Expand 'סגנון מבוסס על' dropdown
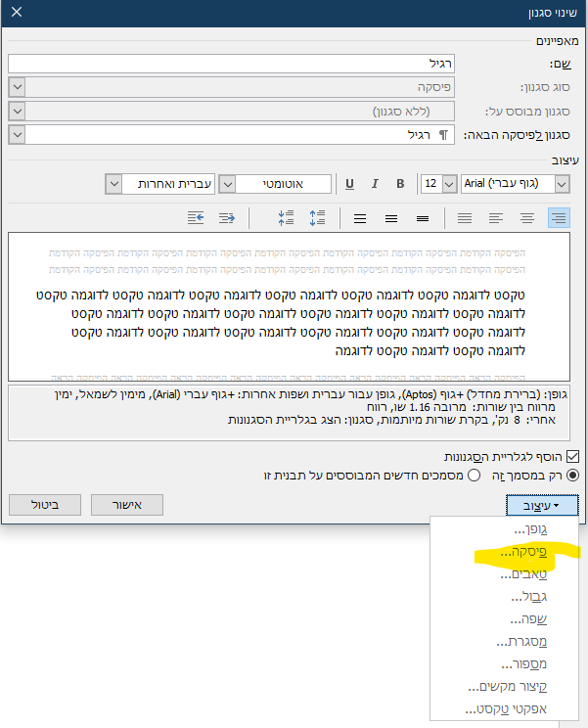588x728 pixels. click(18, 111)
